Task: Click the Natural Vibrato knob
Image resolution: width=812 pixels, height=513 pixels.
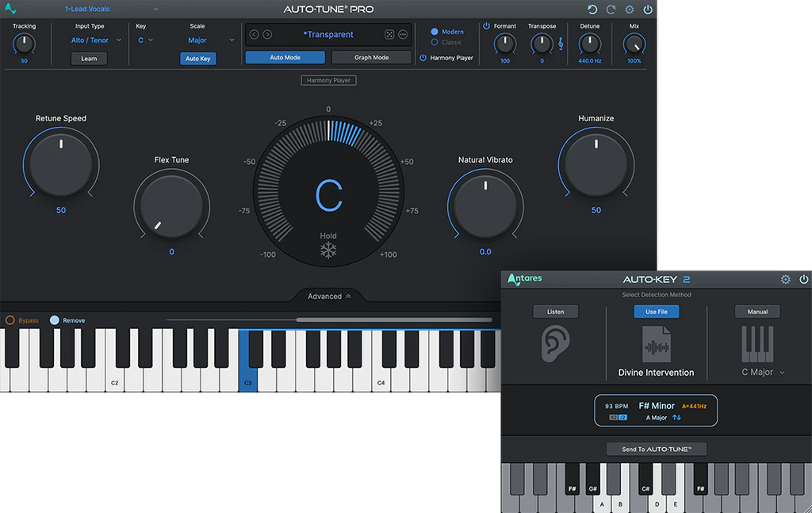Action: pos(485,206)
